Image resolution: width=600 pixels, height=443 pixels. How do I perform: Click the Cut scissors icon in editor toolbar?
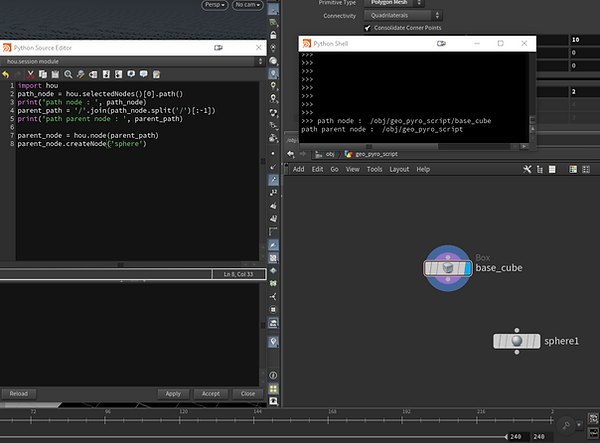[x=31, y=74]
